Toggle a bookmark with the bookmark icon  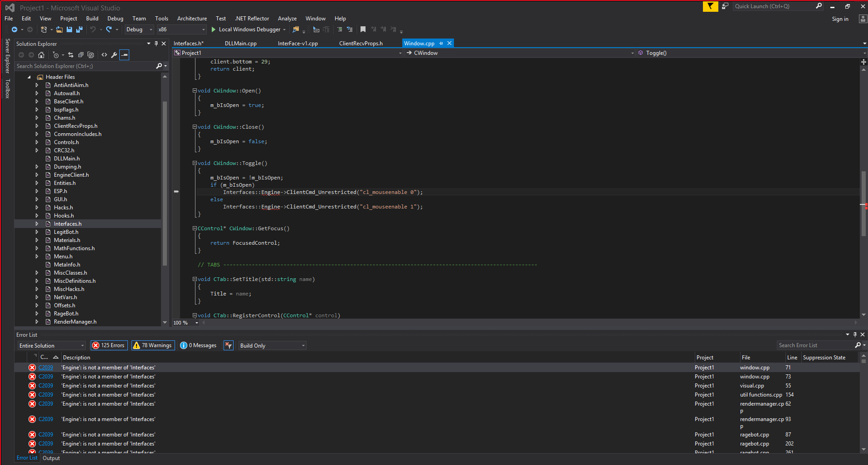pos(363,29)
